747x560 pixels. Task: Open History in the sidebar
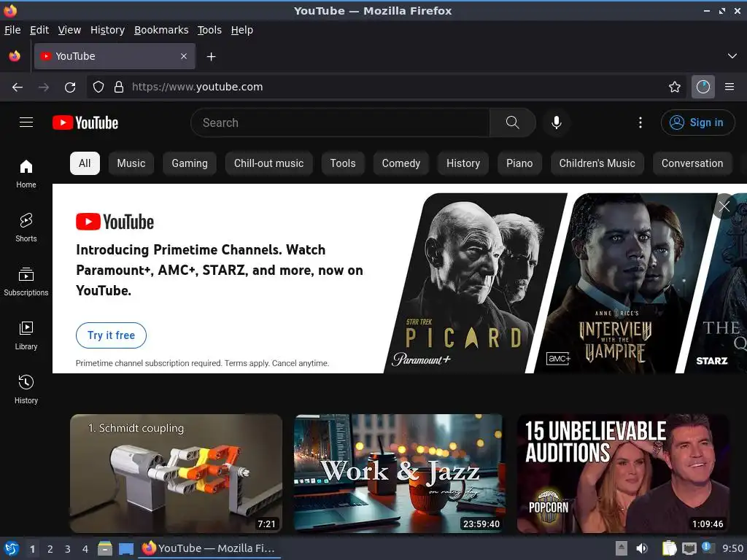click(x=26, y=389)
